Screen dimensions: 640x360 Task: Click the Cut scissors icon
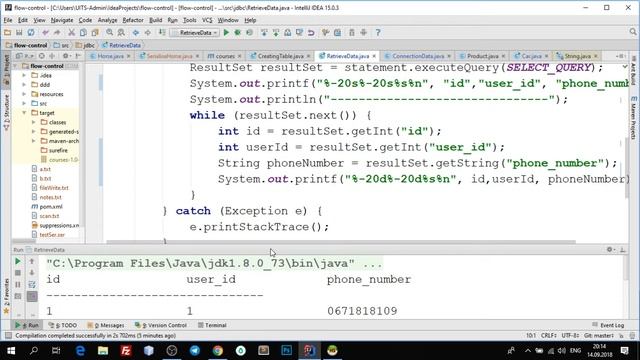(x=71, y=33)
